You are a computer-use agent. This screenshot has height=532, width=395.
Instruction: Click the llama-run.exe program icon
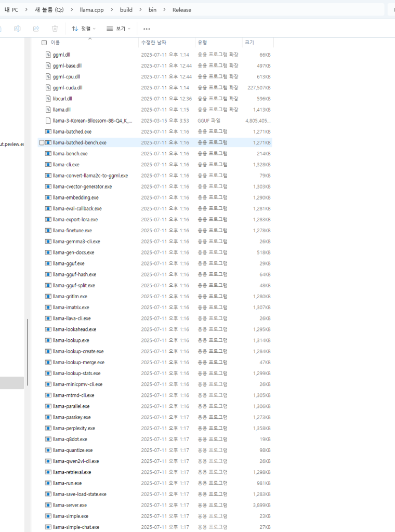click(48, 483)
